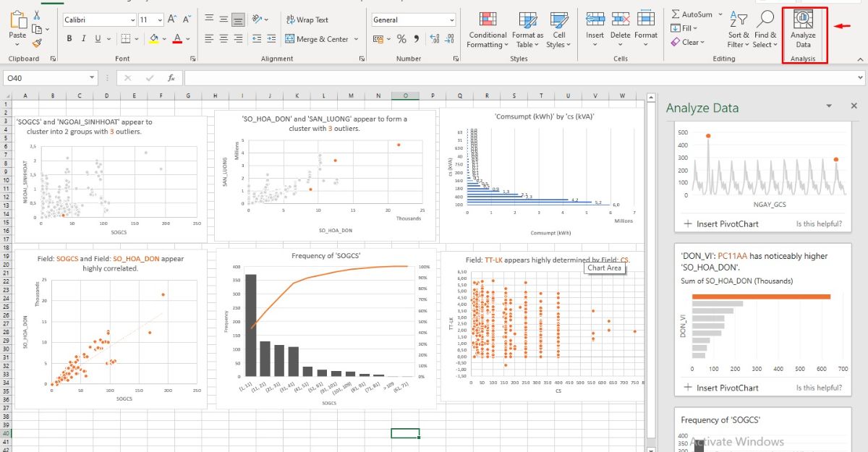Apply comma style format
This screenshot has width=868, height=452.
coord(417,39)
